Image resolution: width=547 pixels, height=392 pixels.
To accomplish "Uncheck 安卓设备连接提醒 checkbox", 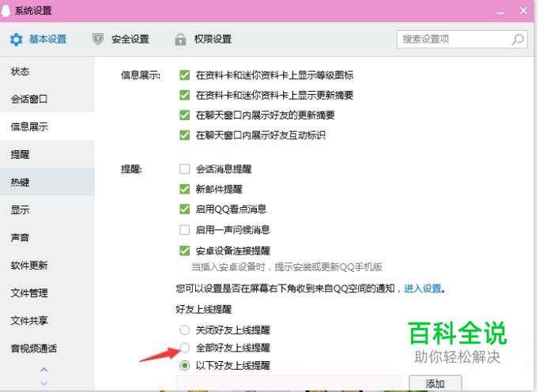I will click(184, 251).
